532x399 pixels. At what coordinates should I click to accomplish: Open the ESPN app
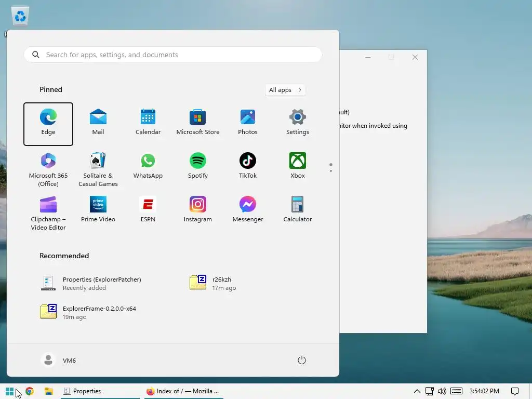pyautogui.click(x=148, y=211)
